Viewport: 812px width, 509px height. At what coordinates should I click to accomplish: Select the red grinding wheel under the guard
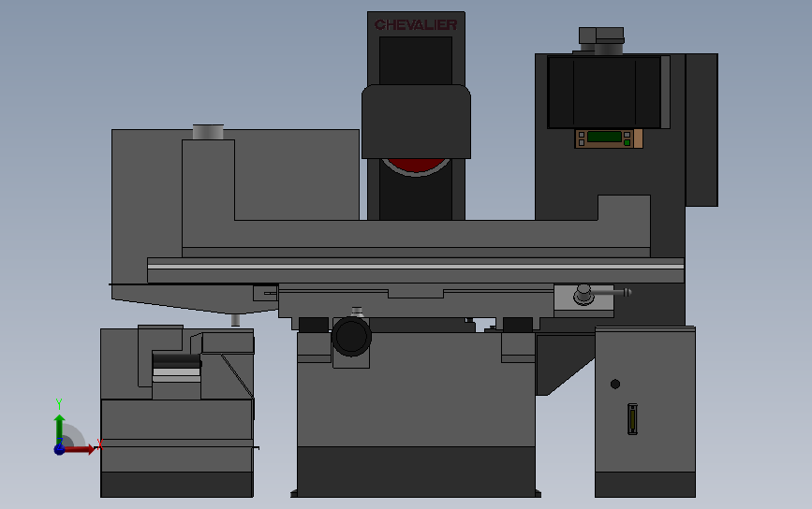pyautogui.click(x=416, y=166)
